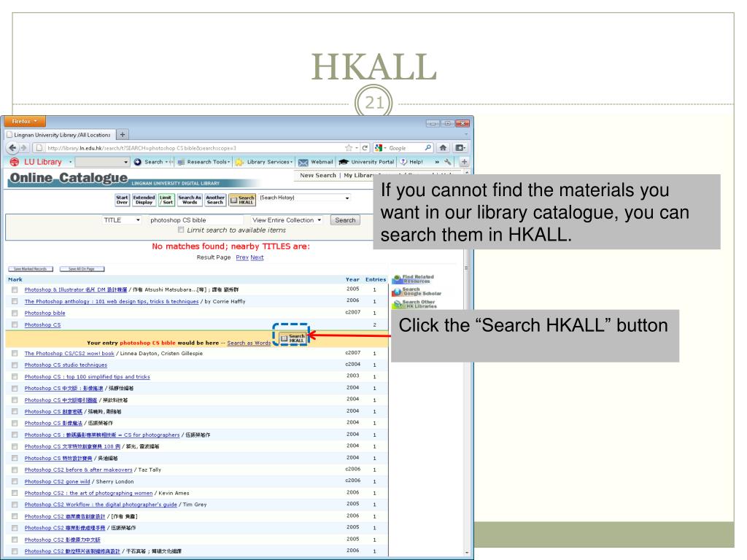This screenshot has width=747, height=560.
Task: Expand the Research Tools menu
Action: (x=204, y=162)
